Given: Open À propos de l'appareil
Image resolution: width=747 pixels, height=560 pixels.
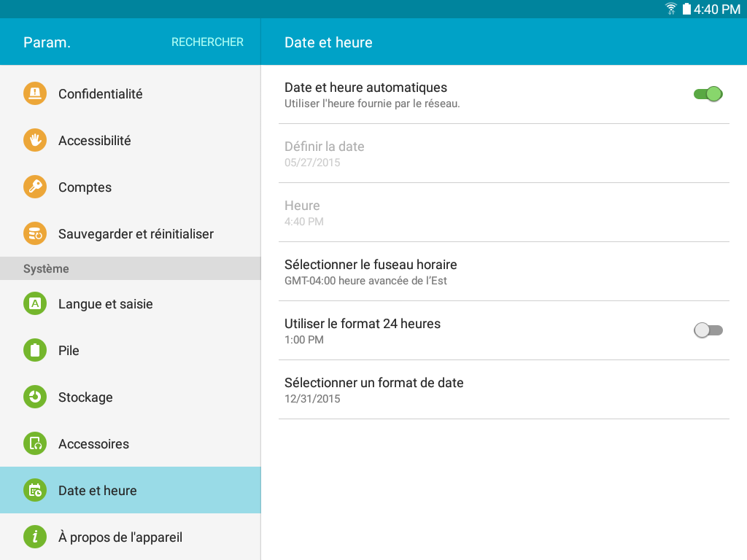Looking at the screenshot, I should [131, 537].
